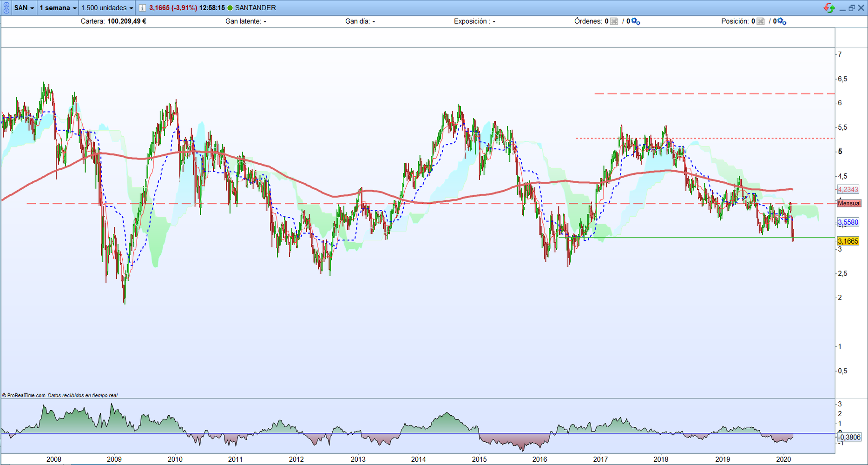Click the 3,5580 price axis label
The width and height of the screenshot is (868, 465).
848,222
